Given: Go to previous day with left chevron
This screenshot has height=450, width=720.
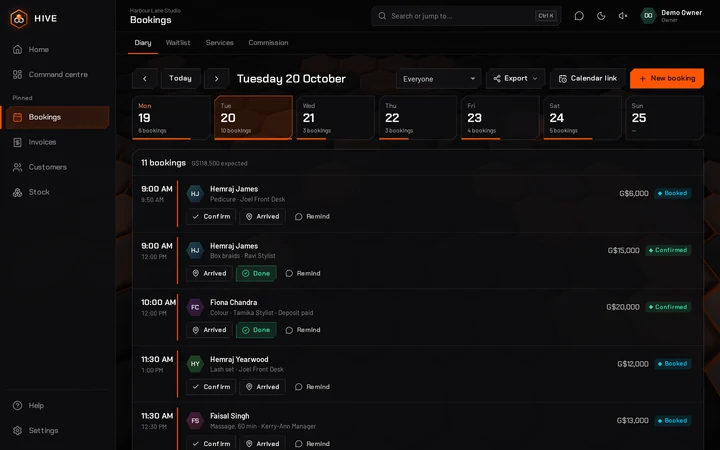Looking at the screenshot, I should pyautogui.click(x=145, y=79).
